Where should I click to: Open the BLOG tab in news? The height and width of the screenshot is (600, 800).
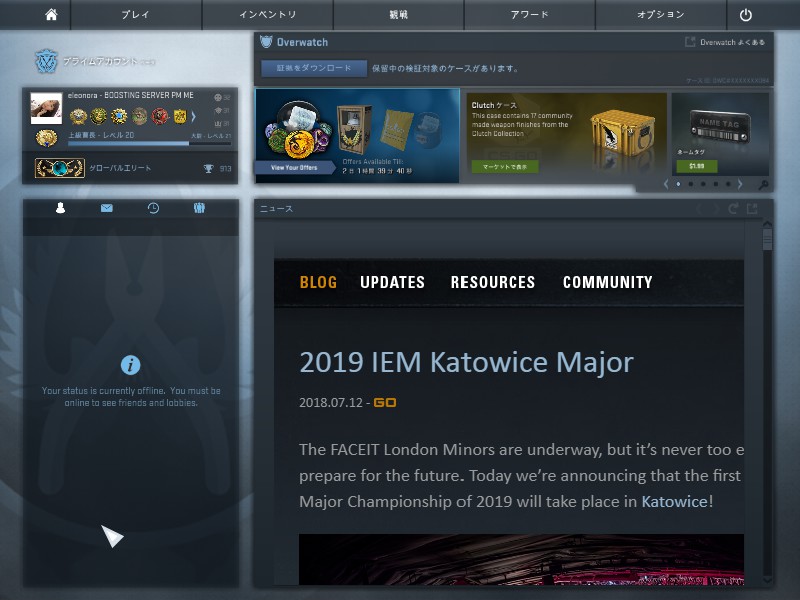[x=318, y=282]
